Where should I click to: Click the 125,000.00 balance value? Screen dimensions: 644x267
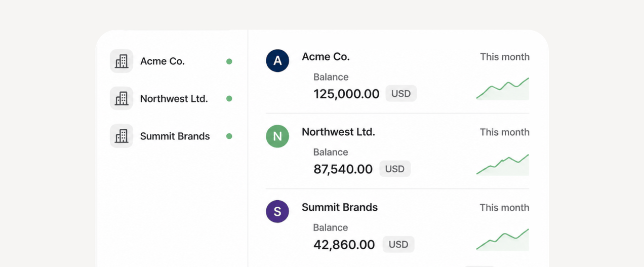[x=346, y=94]
